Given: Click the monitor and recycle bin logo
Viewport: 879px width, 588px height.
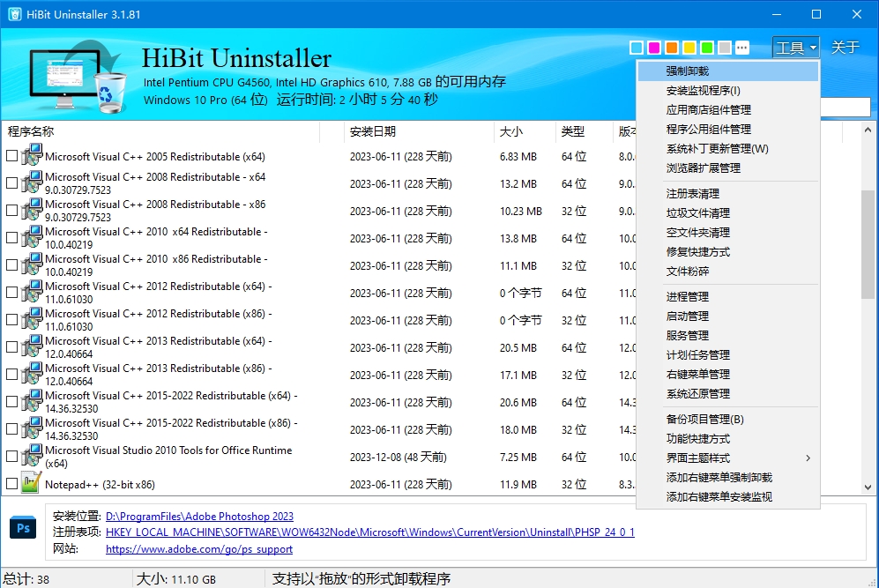Looking at the screenshot, I should 78,78.
